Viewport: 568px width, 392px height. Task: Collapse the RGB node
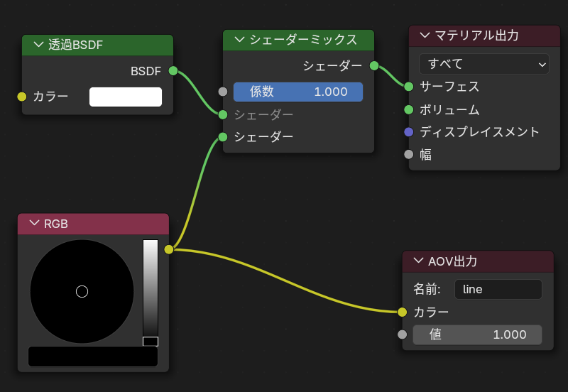coord(34,224)
